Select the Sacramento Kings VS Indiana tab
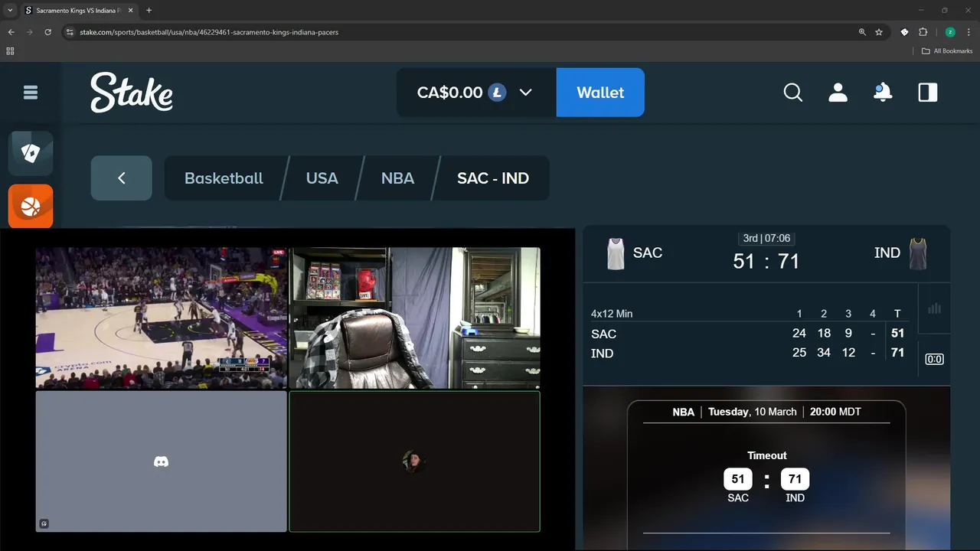Viewport: 980px width, 551px height. [79, 11]
